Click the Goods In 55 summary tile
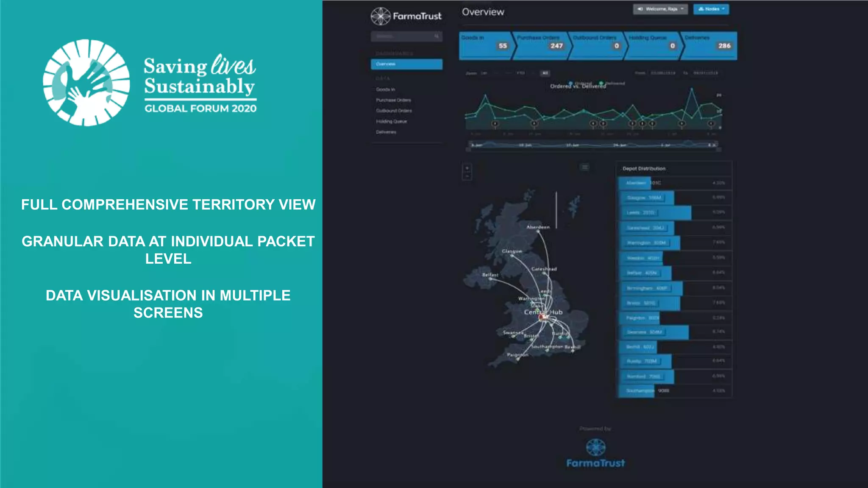 [485, 45]
